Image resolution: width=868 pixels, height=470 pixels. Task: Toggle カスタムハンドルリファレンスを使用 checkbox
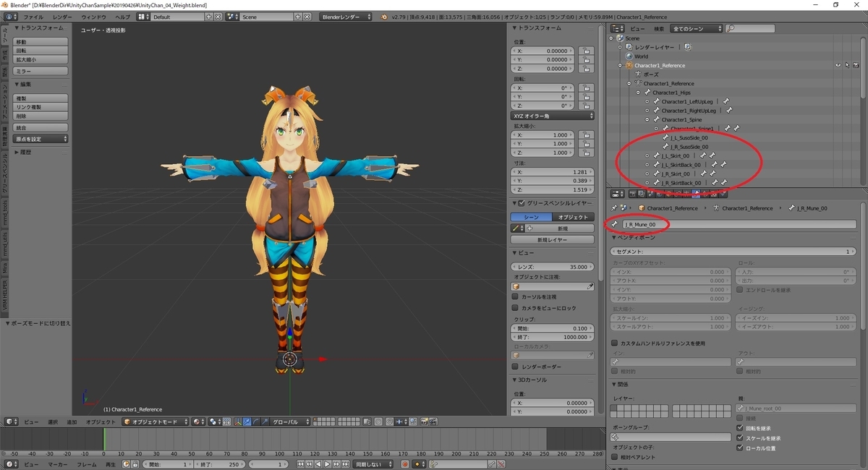click(615, 343)
